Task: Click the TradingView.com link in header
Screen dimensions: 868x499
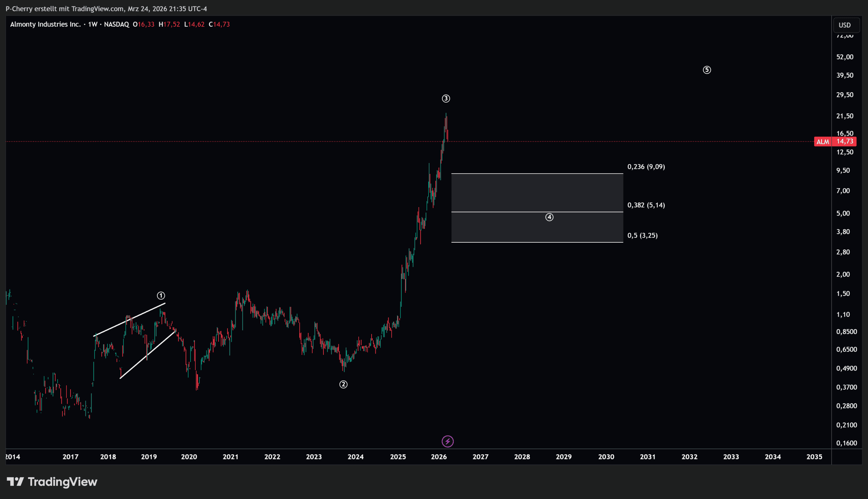Action: pyautogui.click(x=98, y=8)
